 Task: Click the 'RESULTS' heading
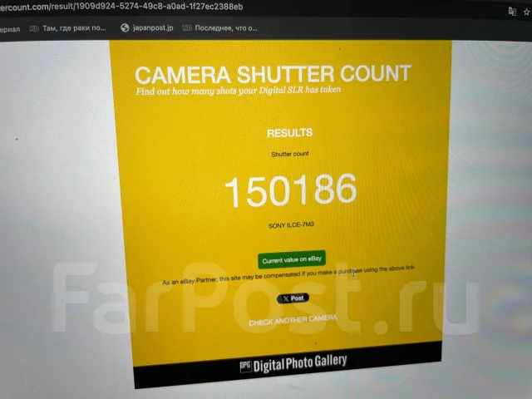tap(290, 133)
